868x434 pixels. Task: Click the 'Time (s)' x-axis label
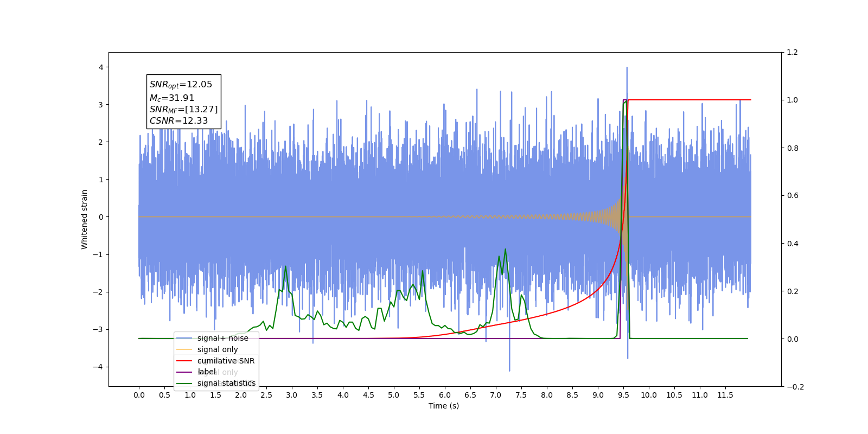444,406
